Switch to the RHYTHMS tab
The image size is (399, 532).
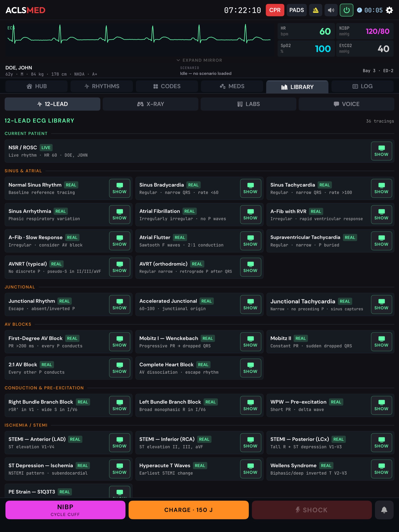[102, 86]
